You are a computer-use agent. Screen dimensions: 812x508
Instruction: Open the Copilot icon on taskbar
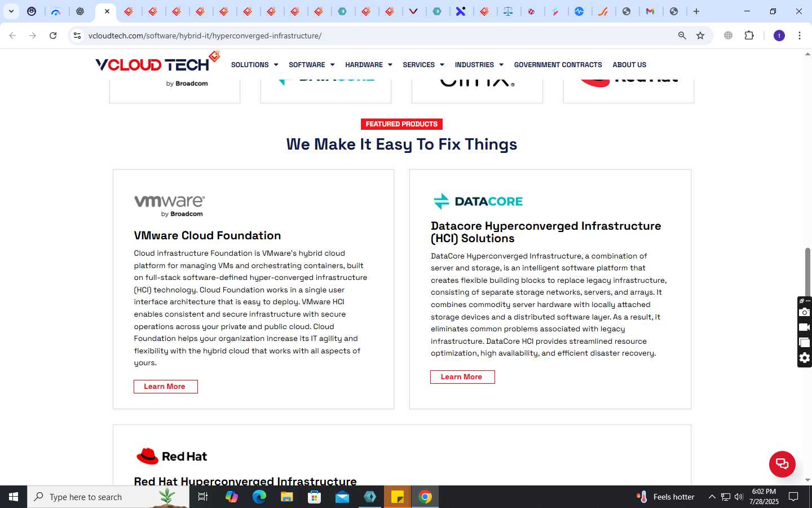(231, 497)
